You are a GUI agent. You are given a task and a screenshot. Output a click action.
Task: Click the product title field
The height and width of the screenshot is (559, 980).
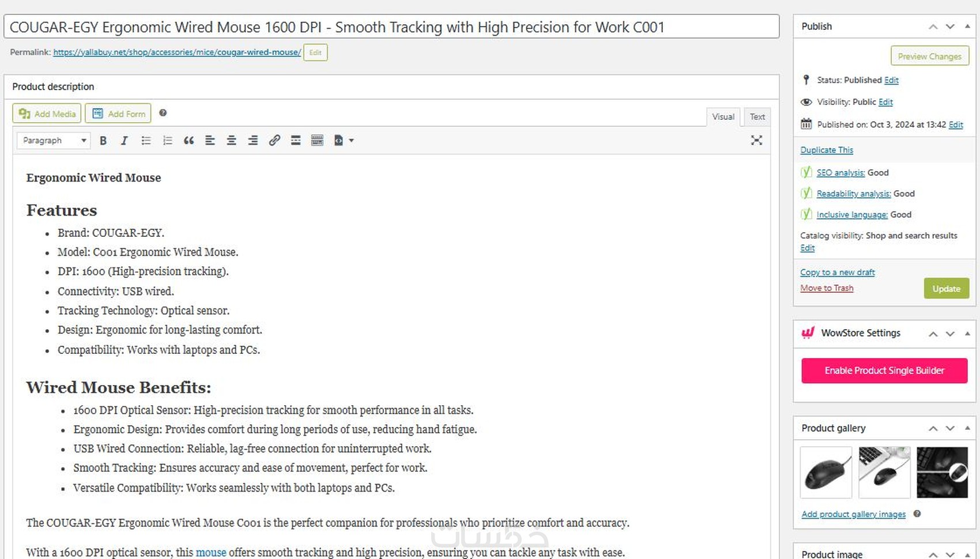coord(391,27)
